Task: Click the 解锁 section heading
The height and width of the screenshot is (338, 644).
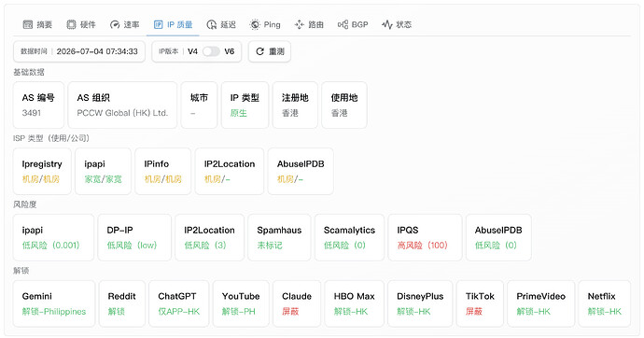Action: pyautogui.click(x=21, y=271)
